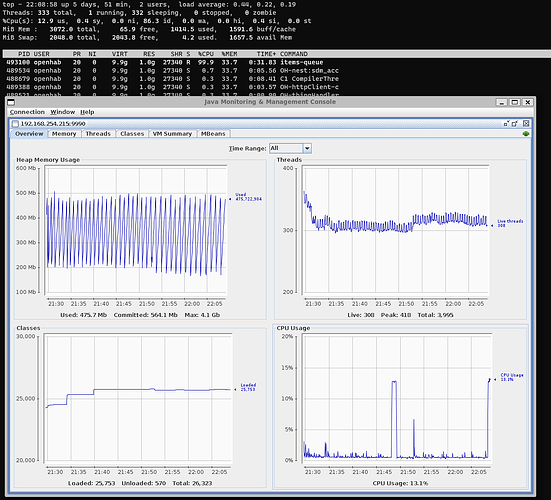The width and height of the screenshot is (551, 500).
Task: Close the 192.168.254.215 internal frame
Action: (526, 123)
